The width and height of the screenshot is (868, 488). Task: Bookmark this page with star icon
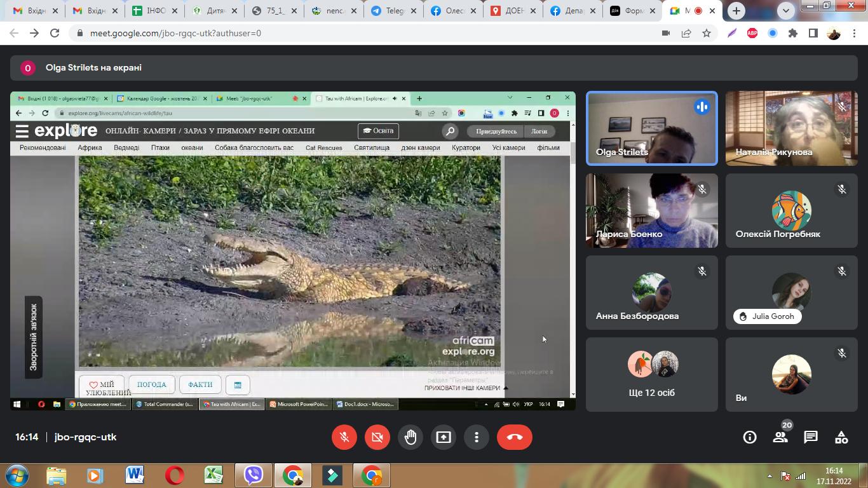tap(707, 33)
